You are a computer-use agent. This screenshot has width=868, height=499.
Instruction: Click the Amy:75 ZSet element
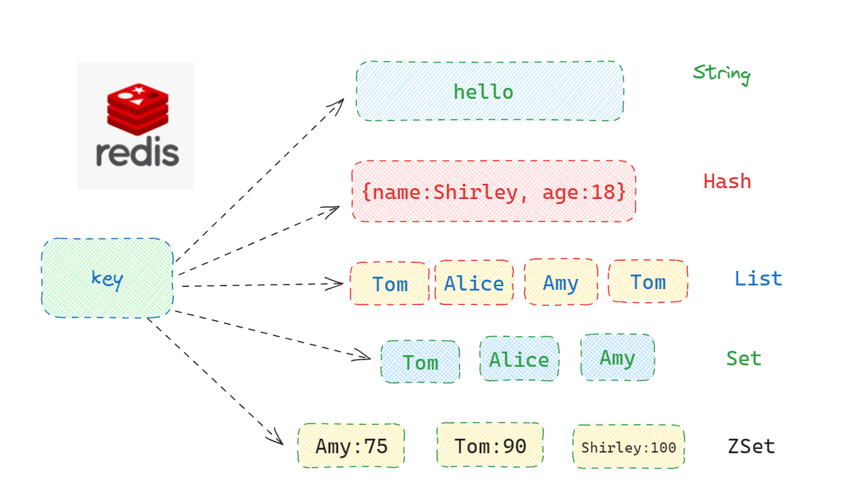coord(351,445)
